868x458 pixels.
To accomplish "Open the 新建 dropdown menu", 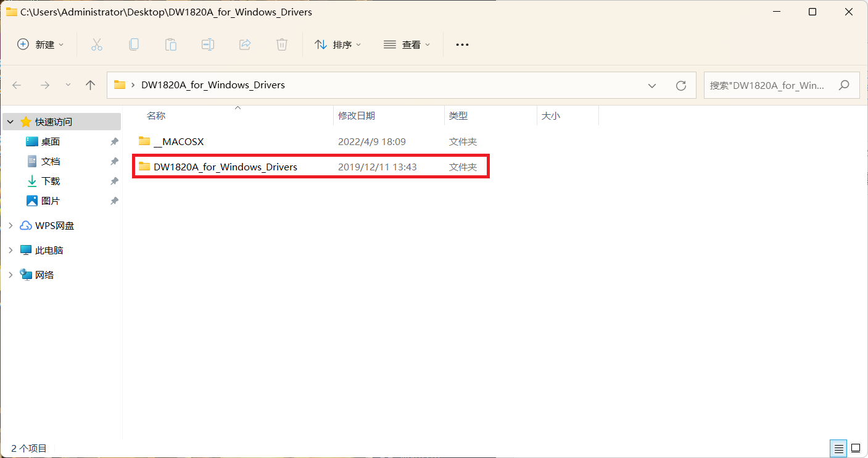I will (x=41, y=44).
